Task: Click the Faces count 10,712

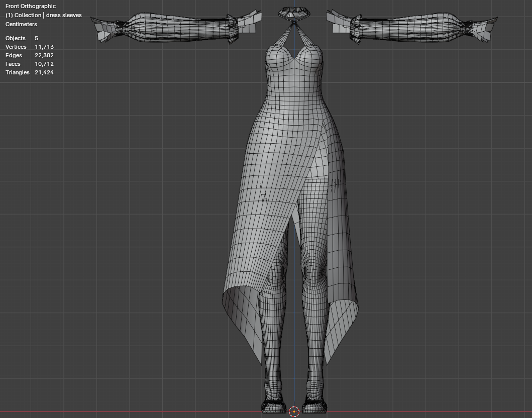Action: point(44,64)
